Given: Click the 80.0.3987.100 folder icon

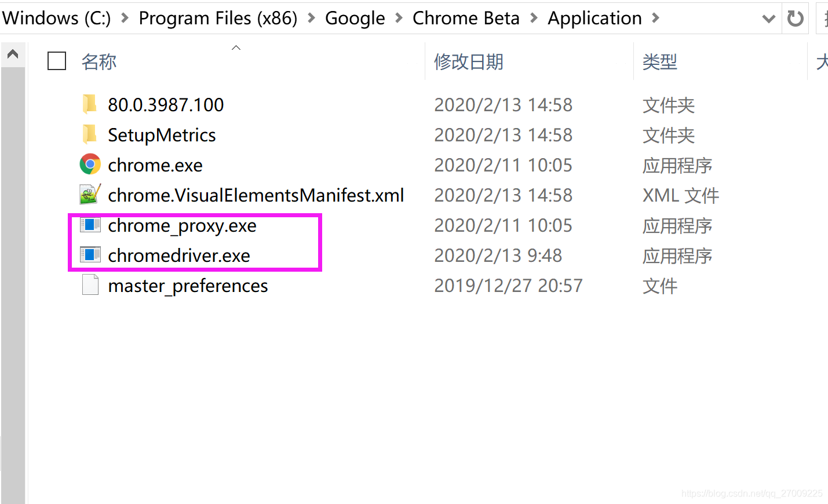Looking at the screenshot, I should [90, 104].
